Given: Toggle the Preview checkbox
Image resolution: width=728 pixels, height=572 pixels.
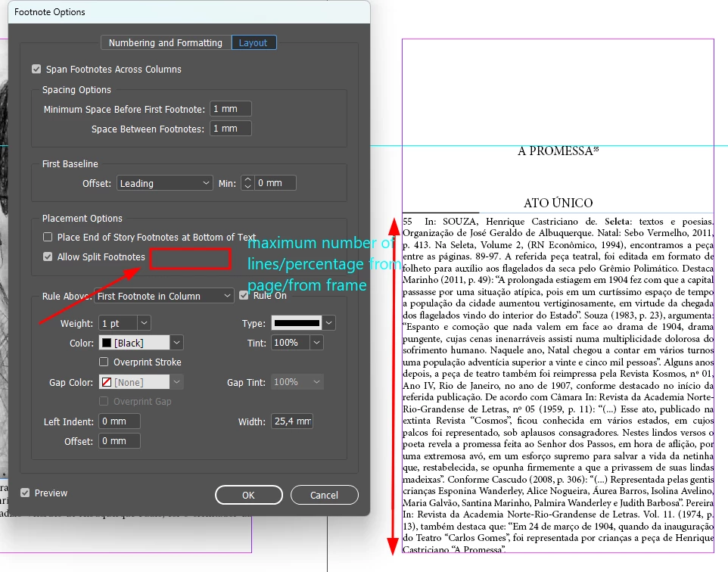Looking at the screenshot, I should [25, 493].
